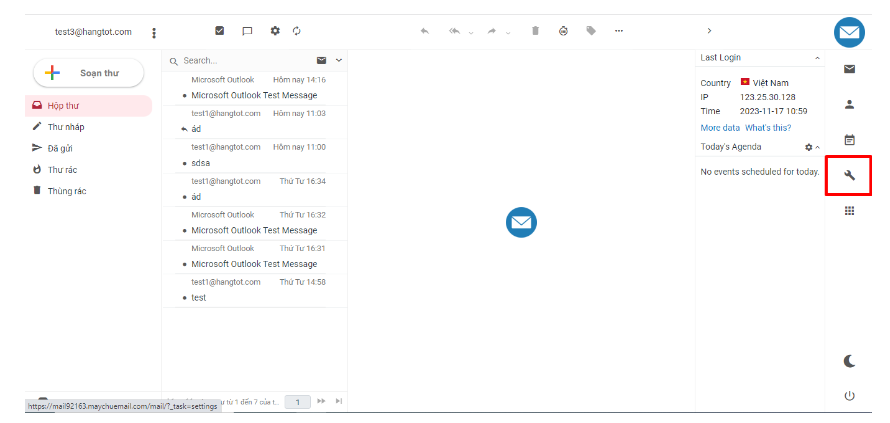This screenshot has height=423, width=890.
Task: Open the apps grid icon
Action: click(849, 211)
